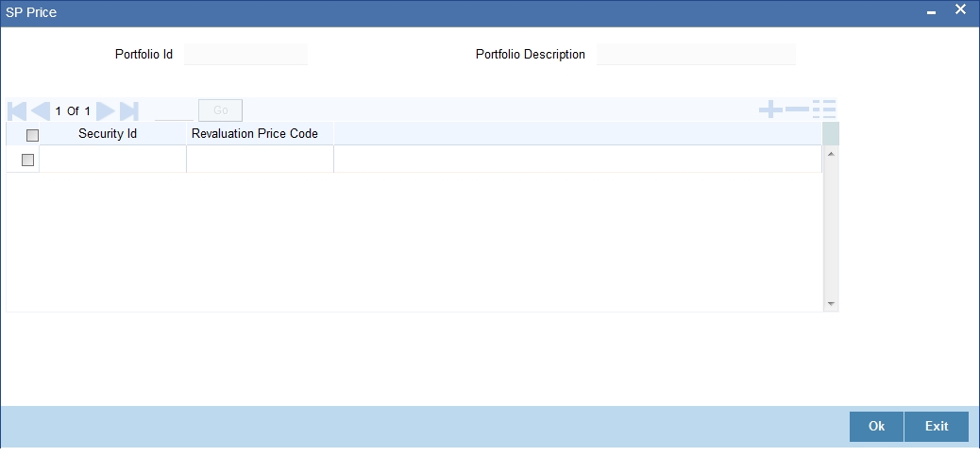Click the Go button
The width and height of the screenshot is (980, 456).
220,110
